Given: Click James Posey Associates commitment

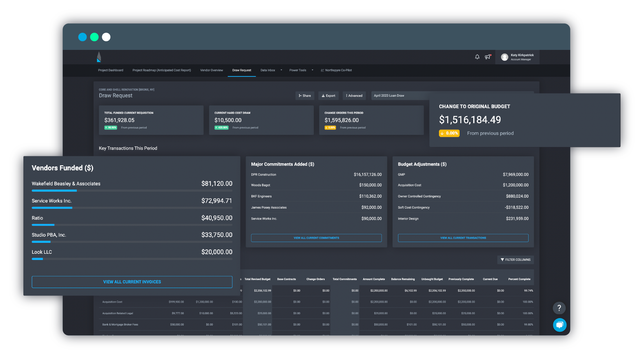Looking at the screenshot, I should click(316, 207).
